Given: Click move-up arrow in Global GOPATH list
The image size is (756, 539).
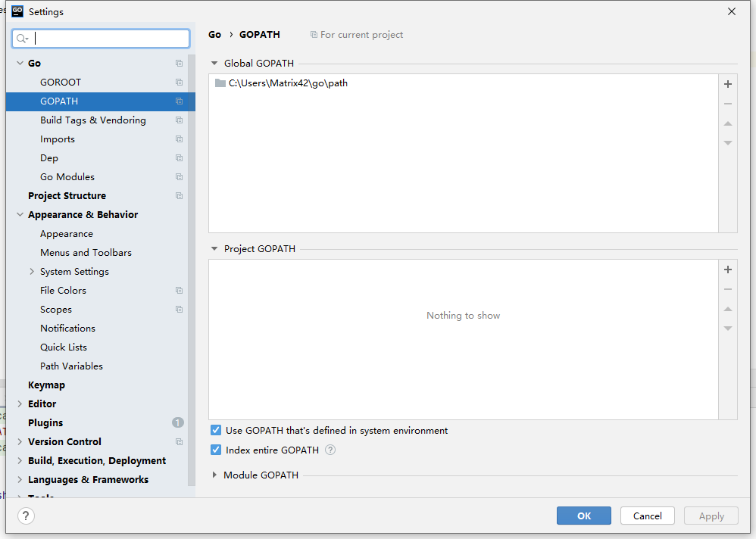Looking at the screenshot, I should (x=728, y=124).
